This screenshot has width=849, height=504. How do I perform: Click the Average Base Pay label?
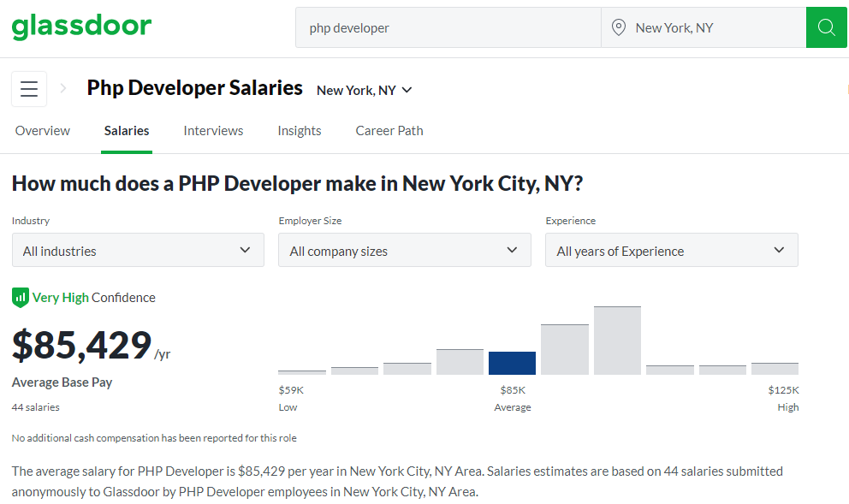[x=62, y=382]
